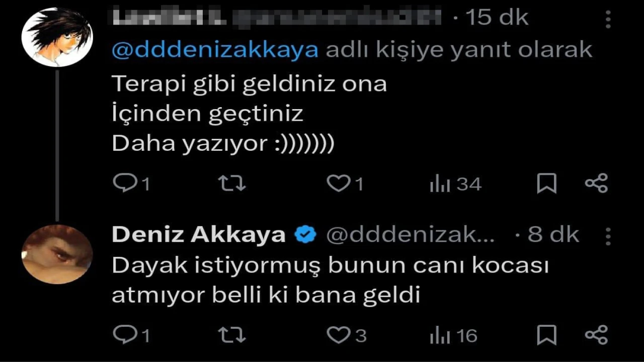Open the @dddenizakkaya mention link

[x=215, y=50]
